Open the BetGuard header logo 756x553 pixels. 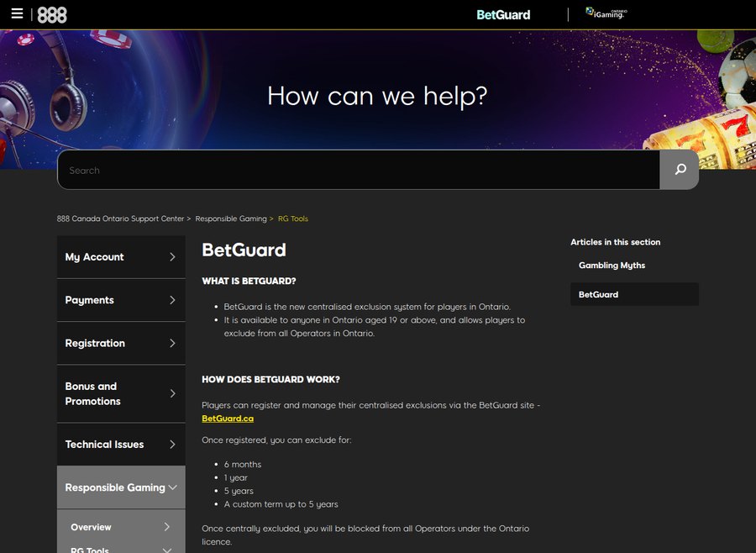pyautogui.click(x=503, y=15)
